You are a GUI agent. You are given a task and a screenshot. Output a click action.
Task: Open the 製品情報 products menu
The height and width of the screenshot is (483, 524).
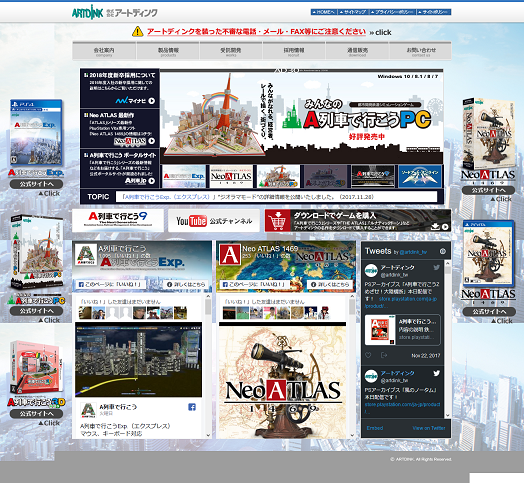pyautogui.click(x=168, y=51)
